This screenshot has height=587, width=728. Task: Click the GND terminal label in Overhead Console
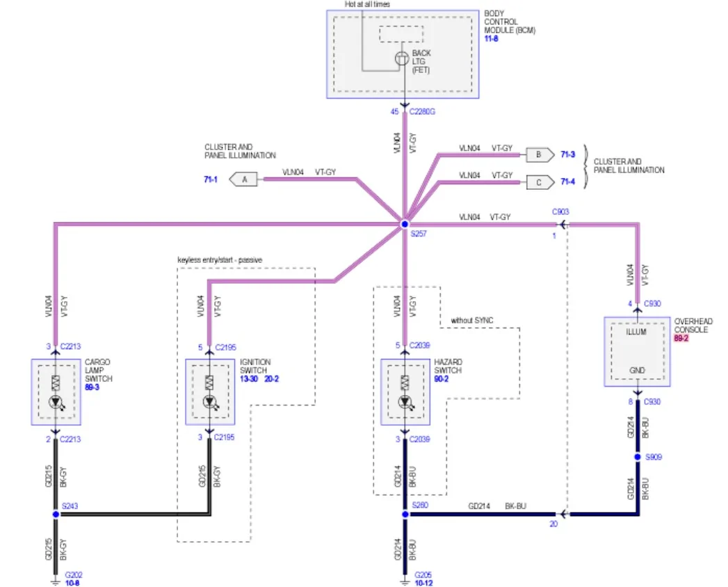[637, 371]
